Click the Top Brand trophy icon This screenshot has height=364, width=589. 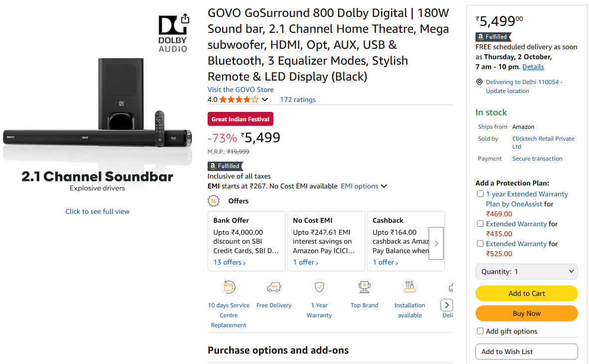point(364,287)
